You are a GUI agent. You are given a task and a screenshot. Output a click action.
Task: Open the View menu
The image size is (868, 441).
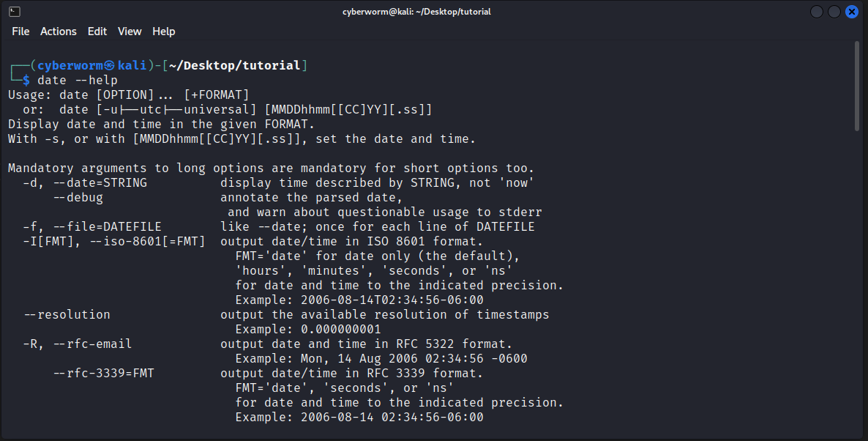coord(130,31)
